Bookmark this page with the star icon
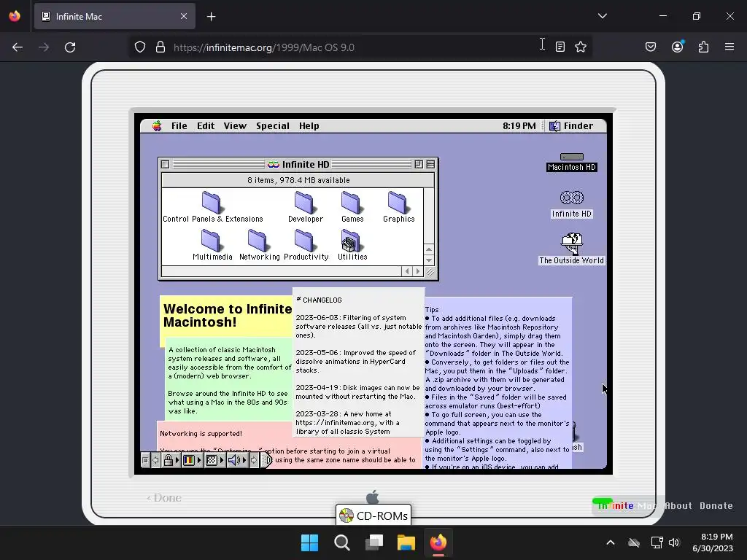Image resolution: width=747 pixels, height=560 pixels. tap(580, 47)
